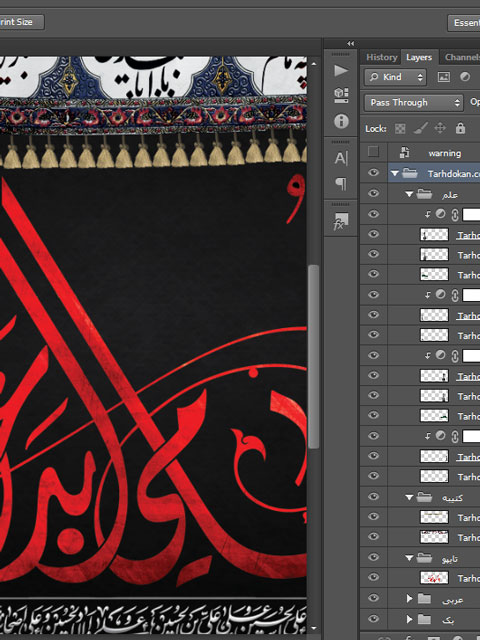This screenshot has height=640, width=480.
Task: Click canvas scroll down arrow
Action: 313,628
